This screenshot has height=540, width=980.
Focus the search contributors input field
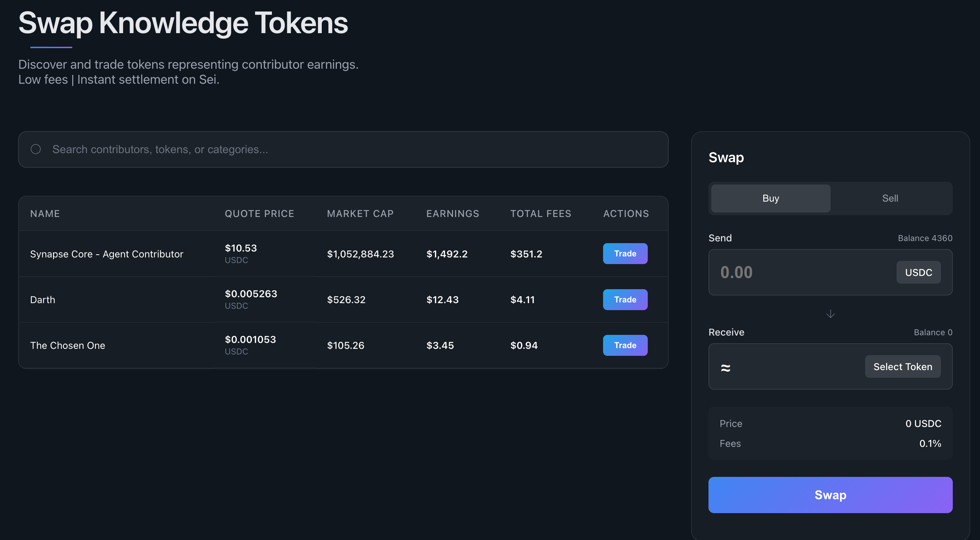tap(343, 149)
